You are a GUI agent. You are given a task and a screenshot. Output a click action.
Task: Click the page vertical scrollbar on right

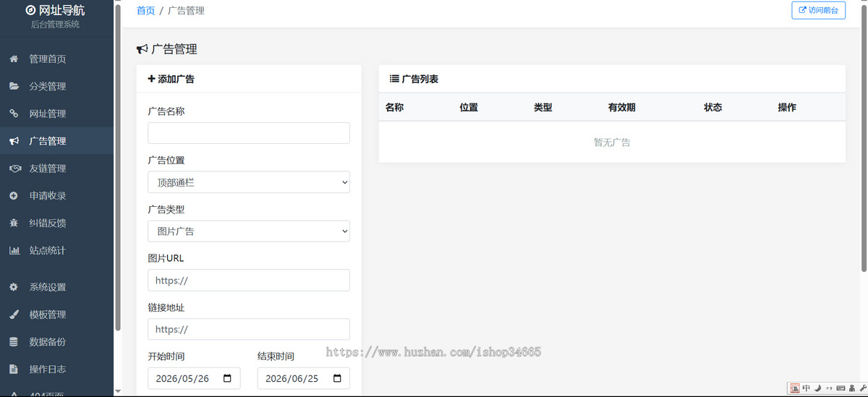864,137
